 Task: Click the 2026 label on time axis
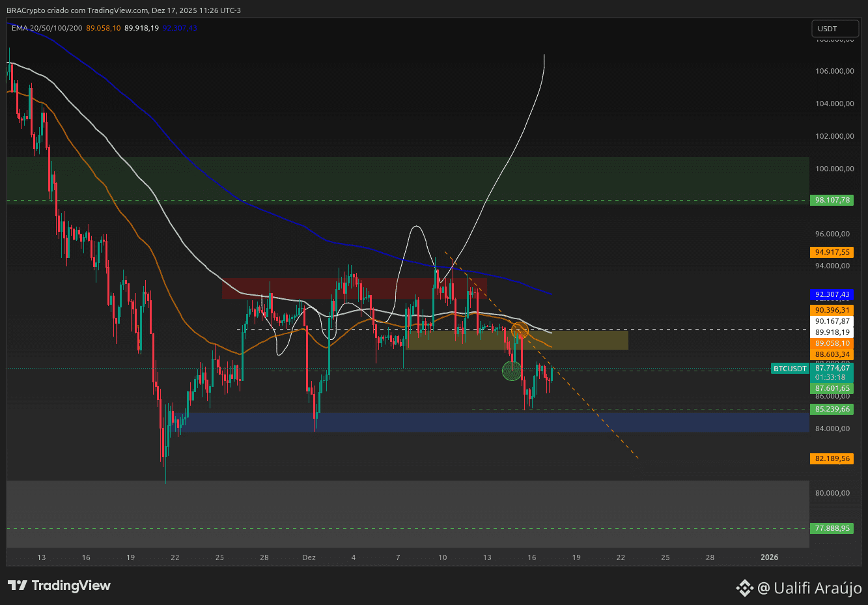point(770,557)
